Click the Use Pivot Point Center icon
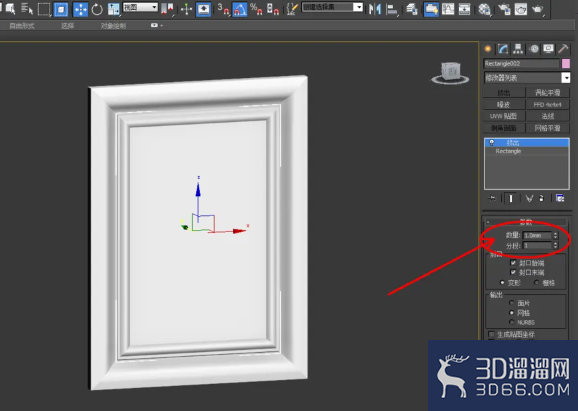 point(167,9)
